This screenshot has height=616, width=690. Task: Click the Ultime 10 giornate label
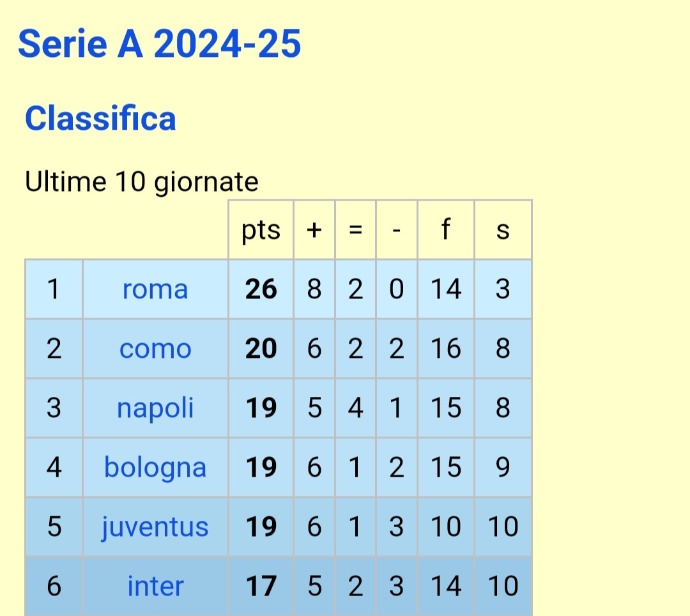141,181
